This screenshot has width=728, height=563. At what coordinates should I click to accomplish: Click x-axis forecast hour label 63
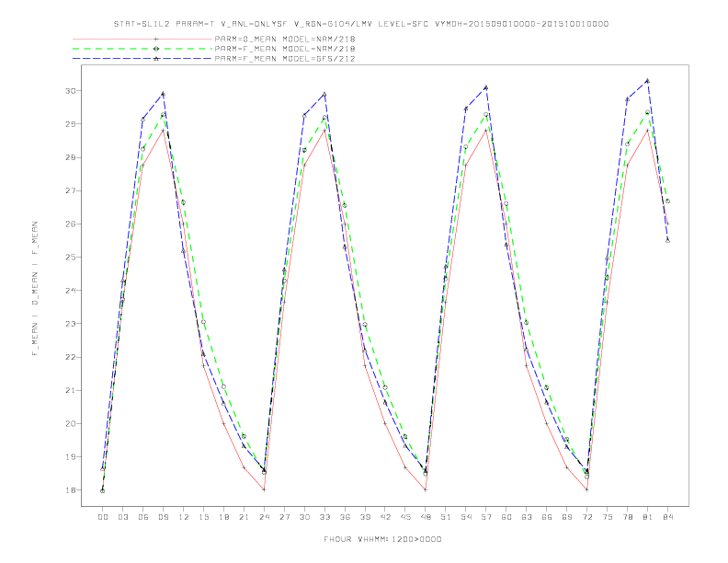point(527,517)
